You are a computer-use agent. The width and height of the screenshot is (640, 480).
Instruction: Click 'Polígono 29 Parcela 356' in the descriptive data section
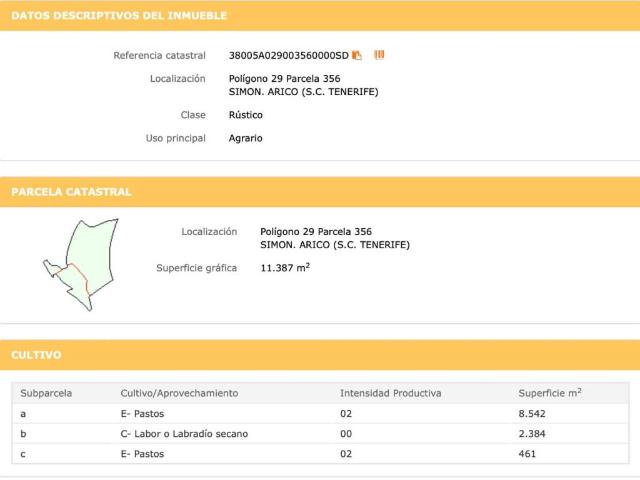point(284,79)
